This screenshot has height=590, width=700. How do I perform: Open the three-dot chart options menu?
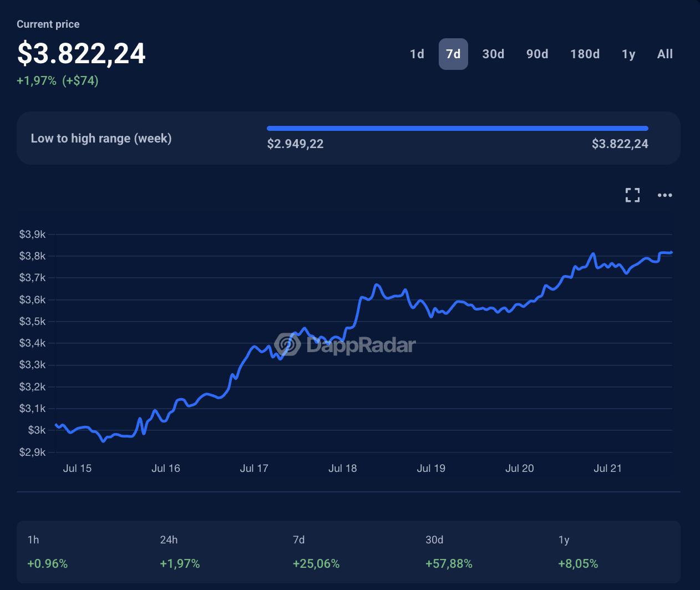[x=665, y=195]
